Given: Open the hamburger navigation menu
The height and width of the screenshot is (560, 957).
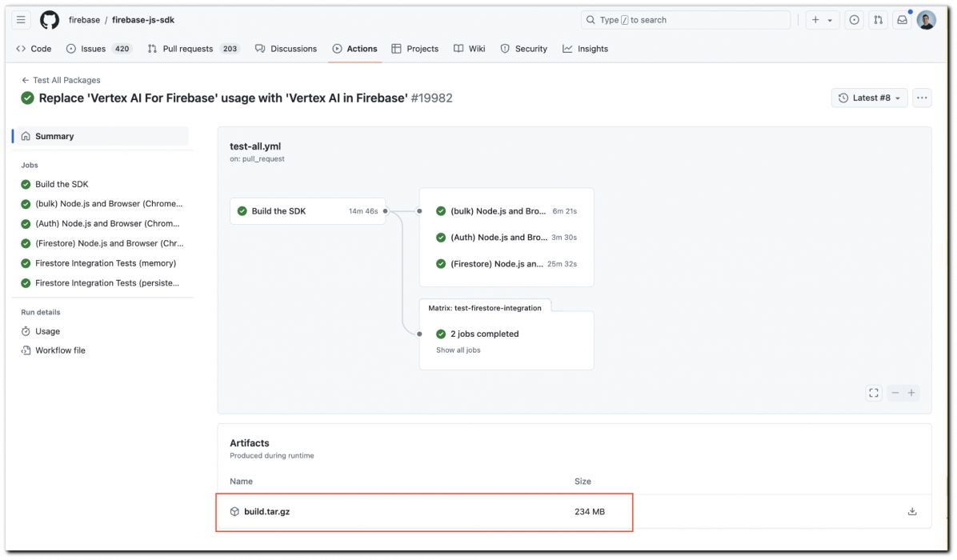Looking at the screenshot, I should pyautogui.click(x=22, y=20).
